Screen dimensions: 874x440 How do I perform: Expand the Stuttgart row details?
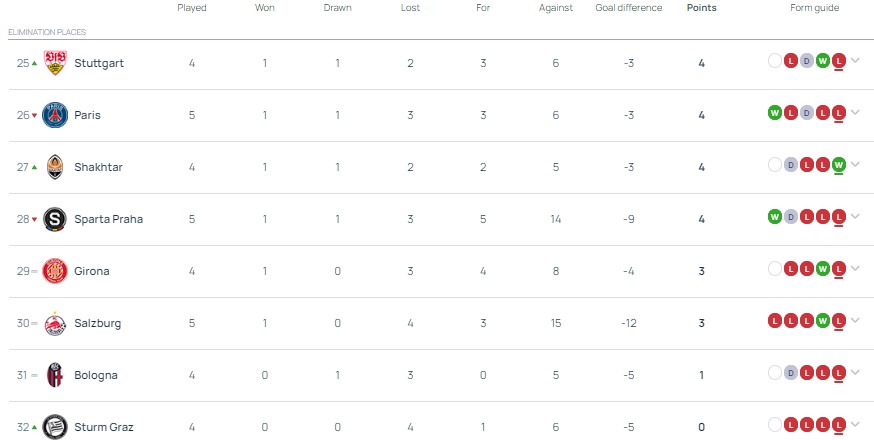point(855,60)
